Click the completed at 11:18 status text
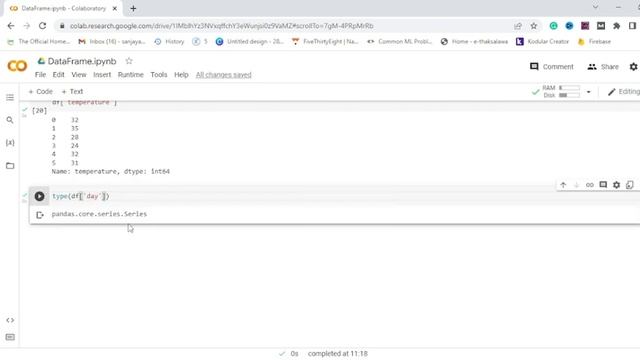Image resolution: width=640 pixels, height=360 pixels. [338, 353]
